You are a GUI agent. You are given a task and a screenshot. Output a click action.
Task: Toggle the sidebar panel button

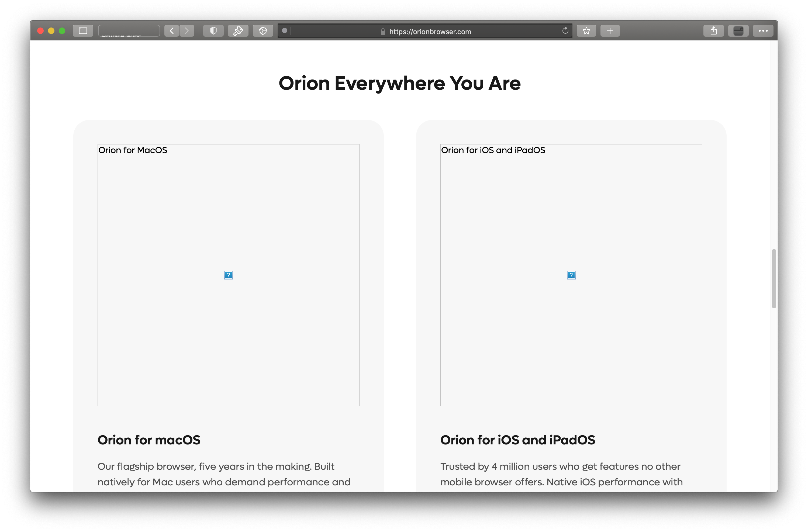[x=83, y=31]
